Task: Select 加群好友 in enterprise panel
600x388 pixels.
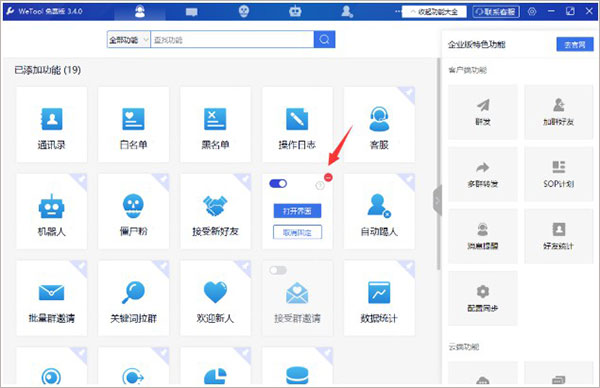Action: tap(558, 112)
